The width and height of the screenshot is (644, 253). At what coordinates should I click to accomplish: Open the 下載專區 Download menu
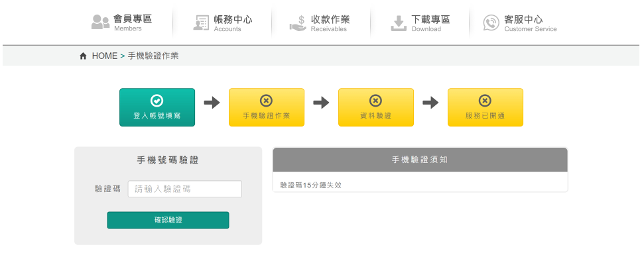pos(420,23)
